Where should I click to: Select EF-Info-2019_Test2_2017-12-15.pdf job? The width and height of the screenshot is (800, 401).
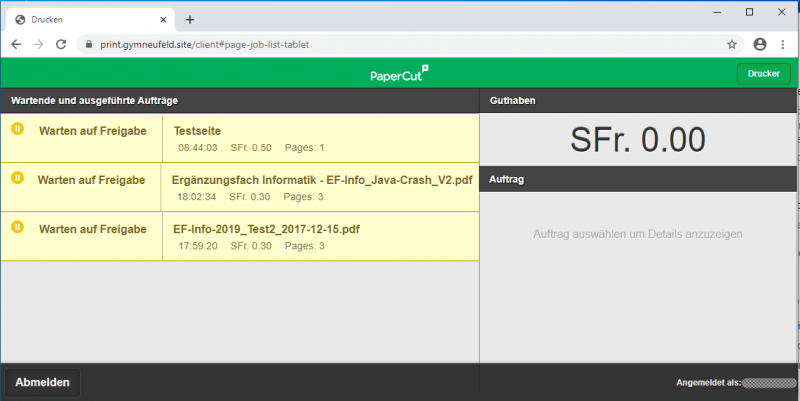[x=320, y=236]
